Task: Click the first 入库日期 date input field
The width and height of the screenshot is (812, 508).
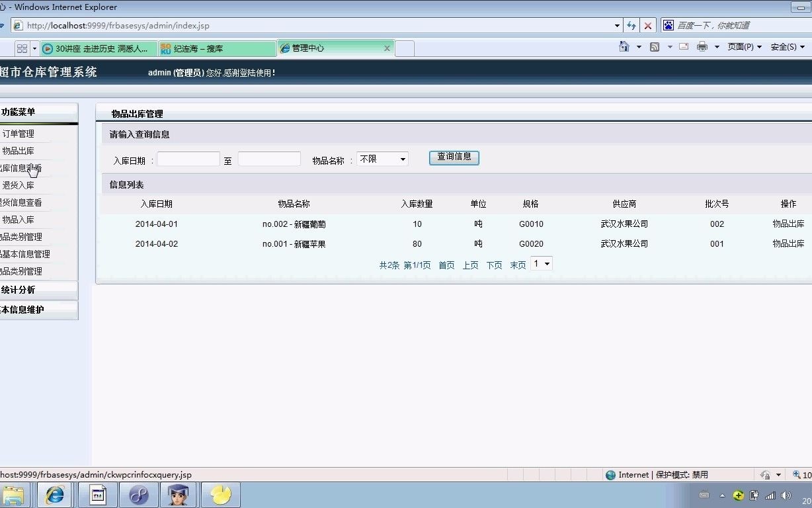Action: coord(188,158)
